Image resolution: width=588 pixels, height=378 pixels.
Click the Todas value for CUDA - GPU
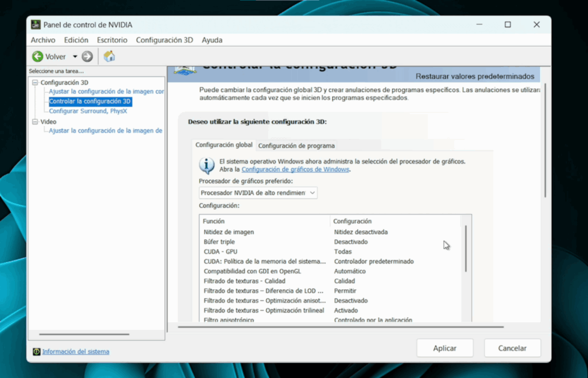(343, 251)
